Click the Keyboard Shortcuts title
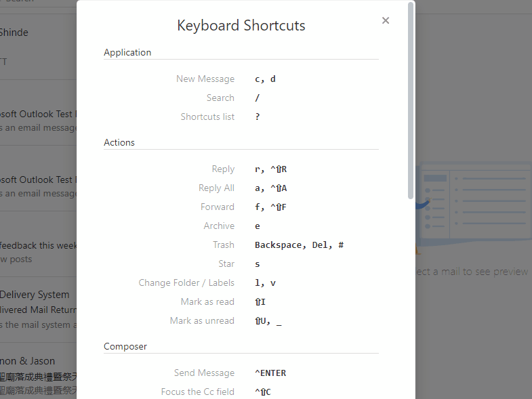 pyautogui.click(x=241, y=26)
